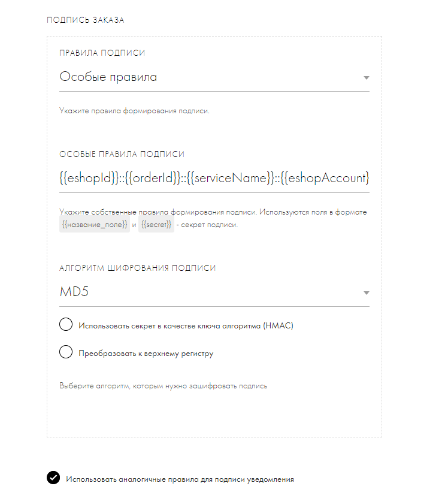The image size is (448, 489).
Task: Click the "Преобразовать к верхнему регистру" label text
Action: click(x=146, y=353)
